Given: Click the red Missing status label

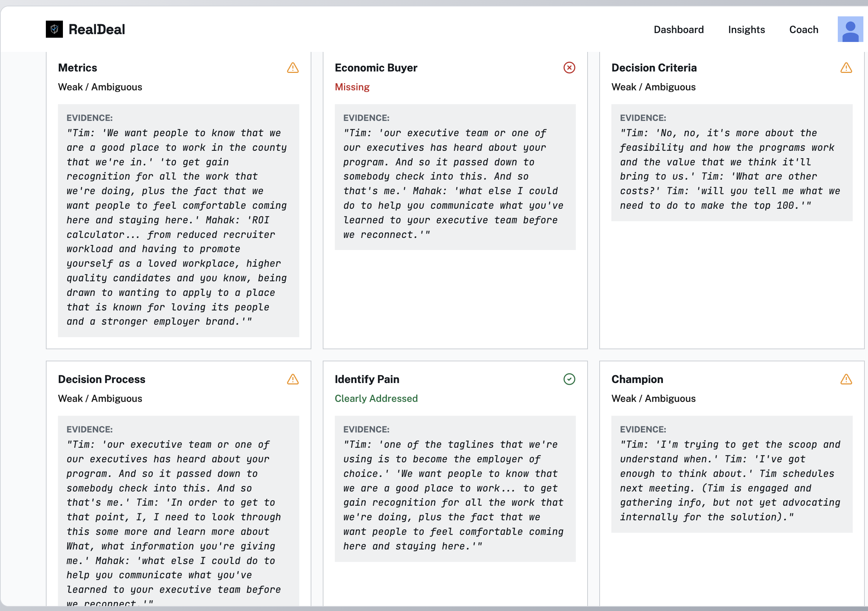Looking at the screenshot, I should [x=352, y=87].
